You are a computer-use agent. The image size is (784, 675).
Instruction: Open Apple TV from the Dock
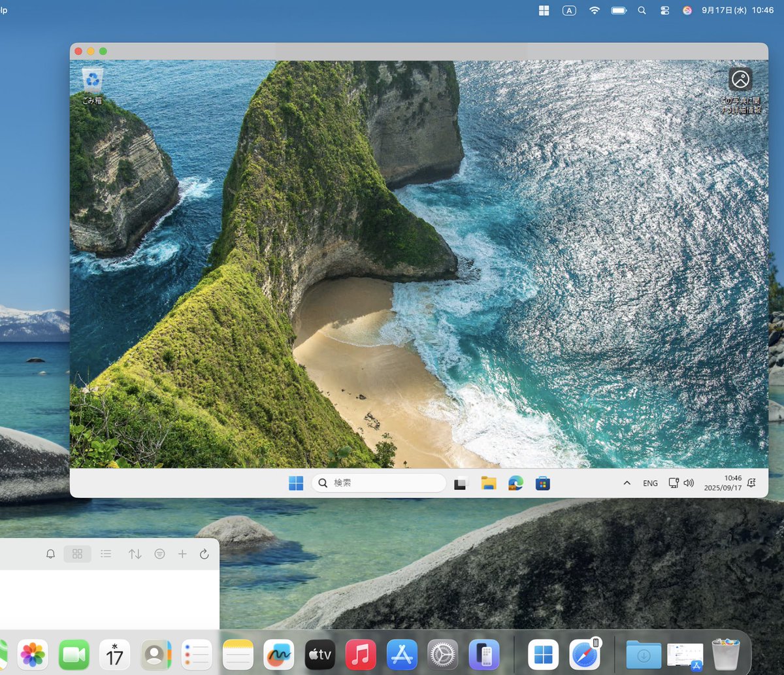click(320, 654)
